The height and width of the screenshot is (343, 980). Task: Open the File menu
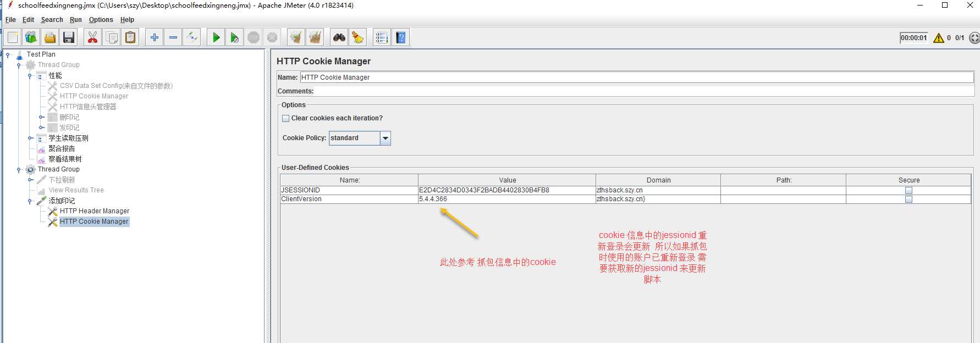(10, 20)
